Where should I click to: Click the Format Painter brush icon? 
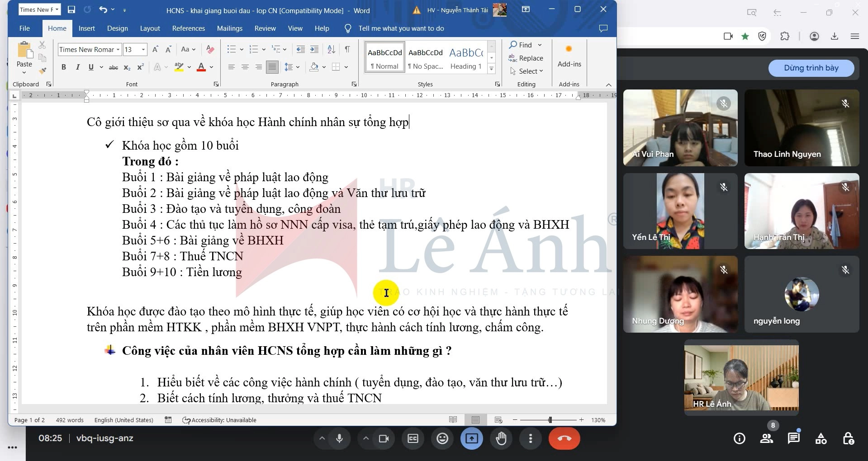43,71
